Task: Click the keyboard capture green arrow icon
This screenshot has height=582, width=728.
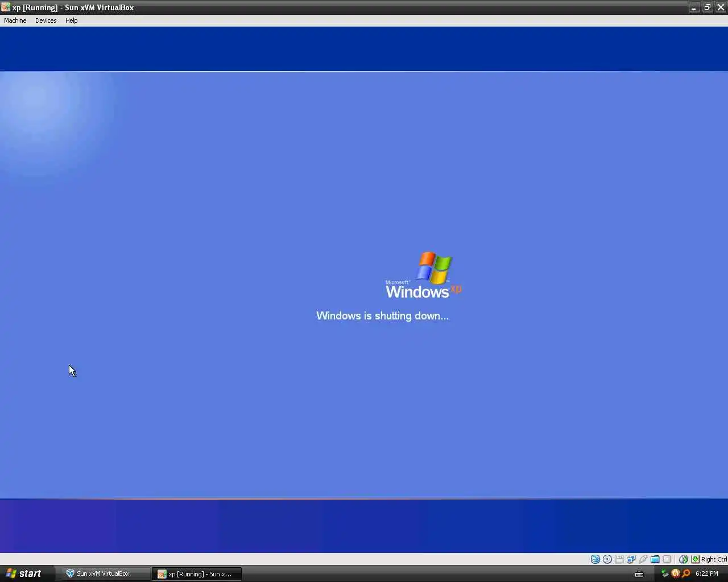Action: (695, 559)
